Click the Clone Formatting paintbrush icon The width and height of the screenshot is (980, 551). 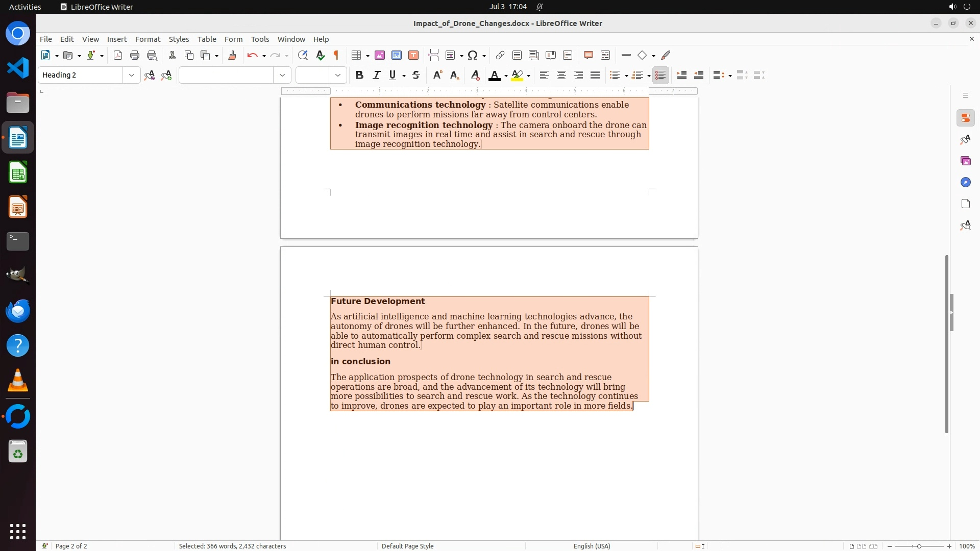tap(232, 55)
